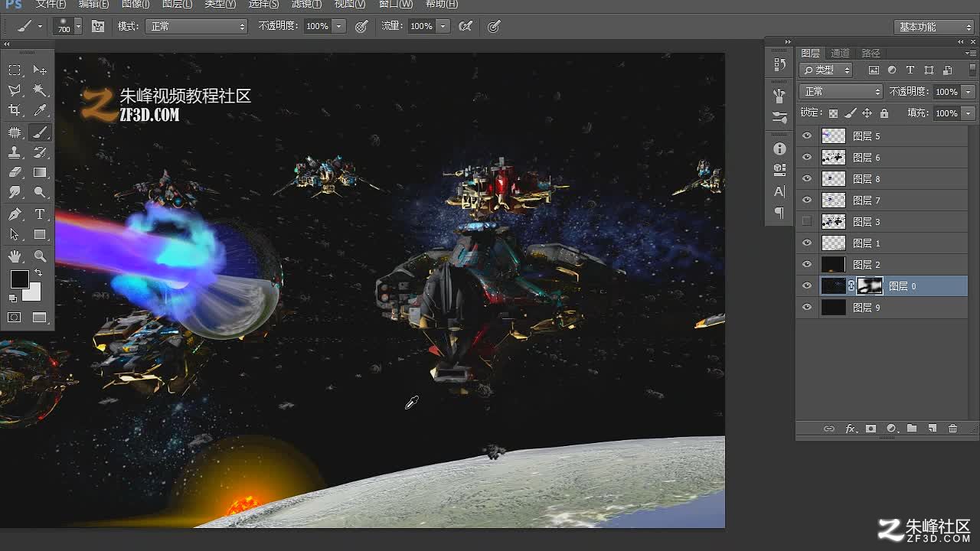Show hidden layer 图层 3
The image size is (980, 551).
point(806,221)
